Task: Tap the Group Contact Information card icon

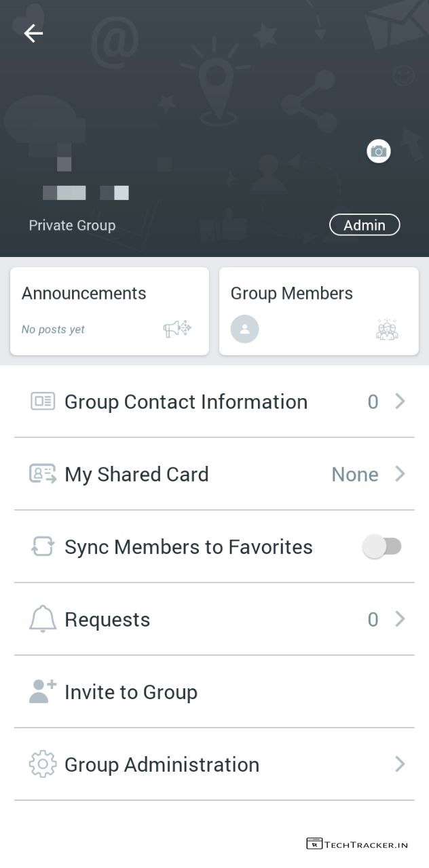Action: (43, 401)
